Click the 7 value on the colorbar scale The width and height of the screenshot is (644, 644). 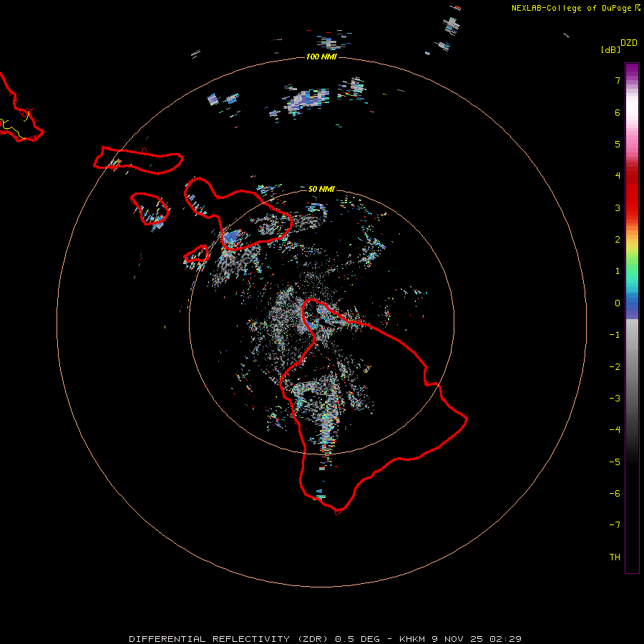point(618,80)
